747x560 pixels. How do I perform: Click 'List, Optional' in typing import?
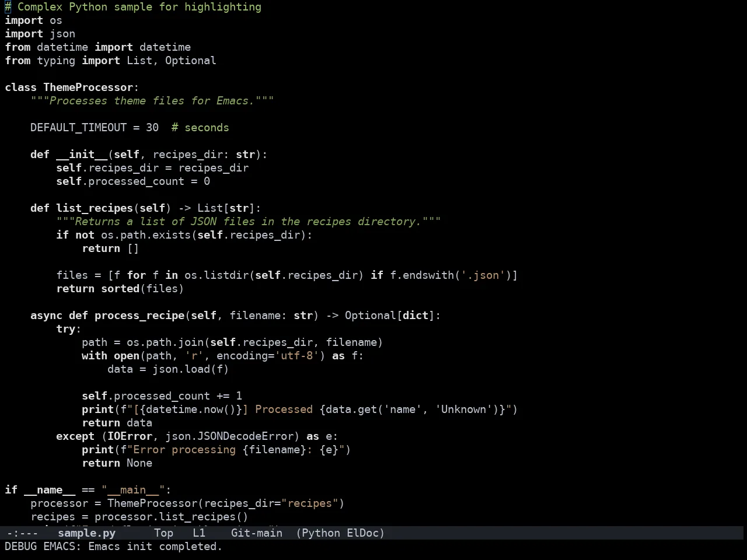pos(171,61)
